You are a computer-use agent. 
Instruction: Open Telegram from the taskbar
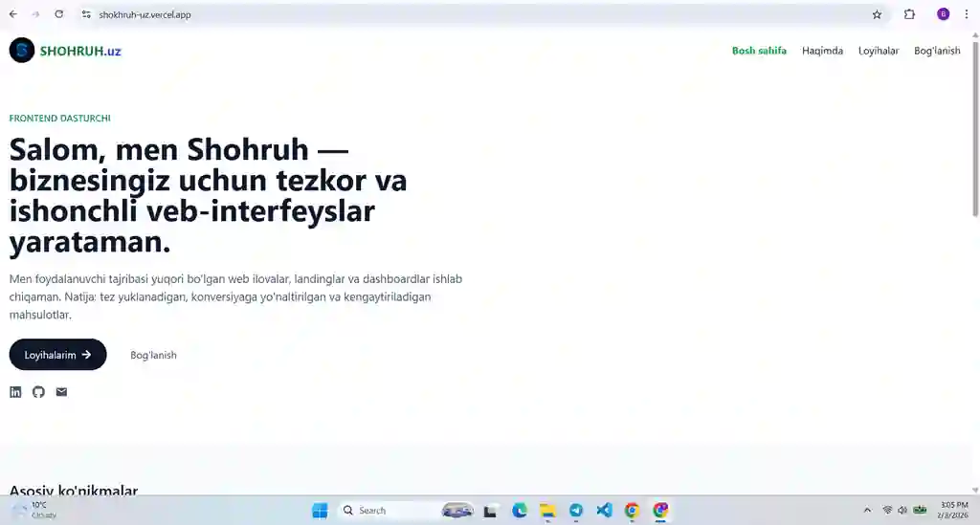(x=575, y=511)
